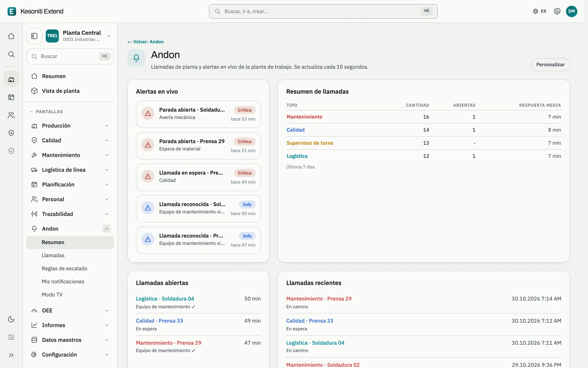Image resolution: width=588 pixels, height=368 pixels.
Task: Click the Kesoniti Extend logo
Action: 35,11
